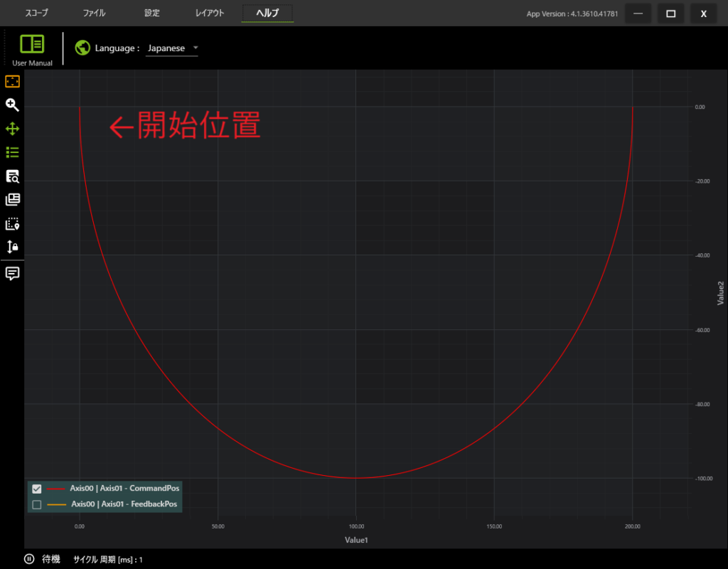Enable the FeedbackPos series checkbox

(x=37, y=504)
